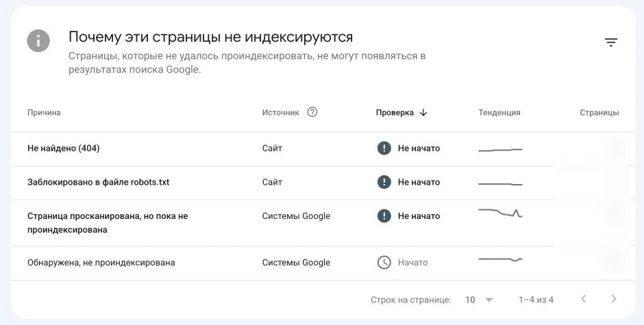Click the description text under the heading
The height and width of the screenshot is (325, 644).
247,63
